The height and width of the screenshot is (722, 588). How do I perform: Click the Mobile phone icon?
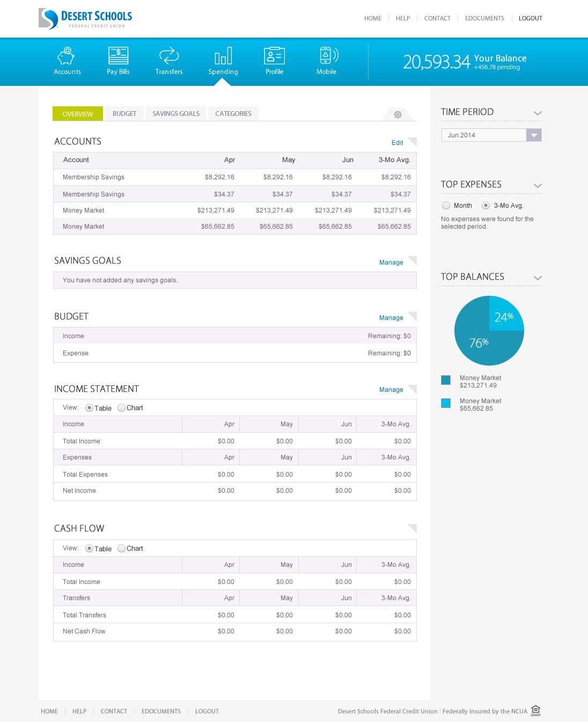click(x=327, y=56)
